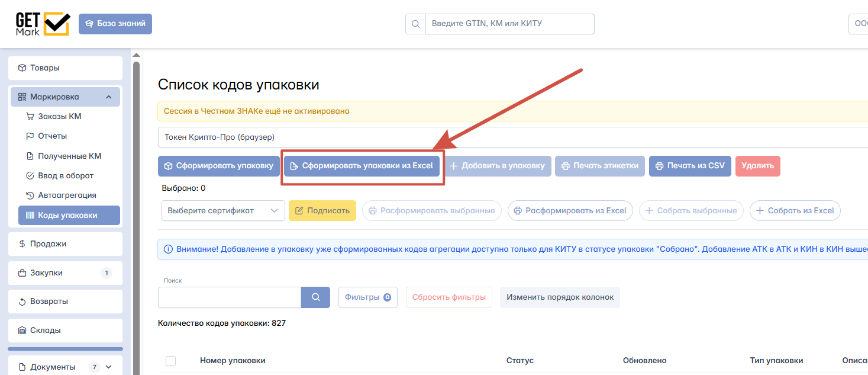Click the Товары box icon
The width and height of the screenshot is (868, 375).
click(22, 68)
